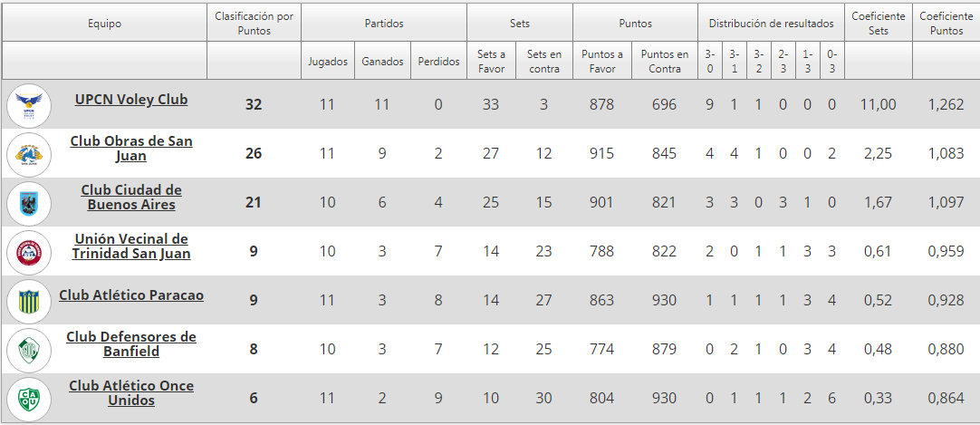The width and height of the screenshot is (980, 425).
Task: Open the Club Obras de San Juan link
Action: [x=131, y=149]
